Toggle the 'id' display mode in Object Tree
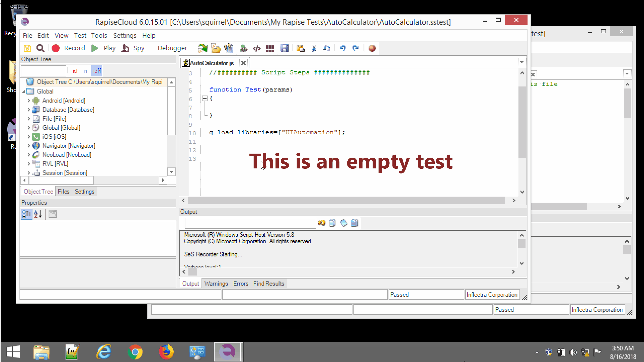The height and width of the screenshot is (362, 644). click(74, 71)
